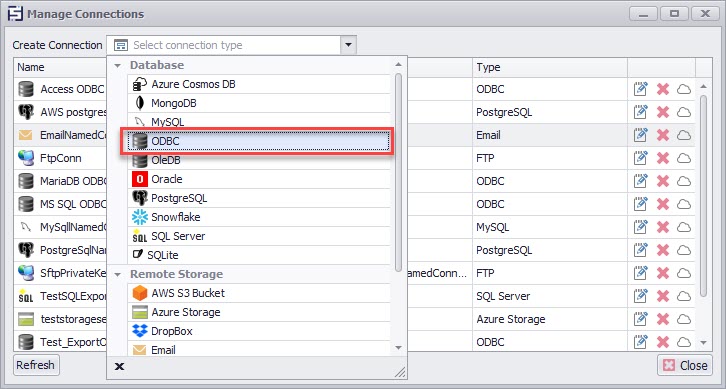Choose PostgreSQL in the dropdown list
Screen dimensions: 726x389
point(259,198)
